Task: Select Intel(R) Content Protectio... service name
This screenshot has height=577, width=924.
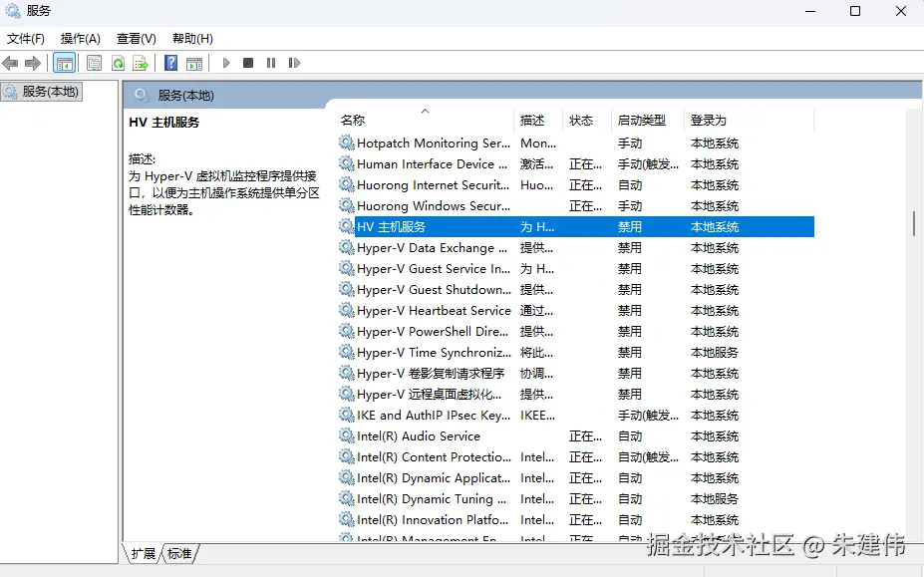Action: click(434, 456)
